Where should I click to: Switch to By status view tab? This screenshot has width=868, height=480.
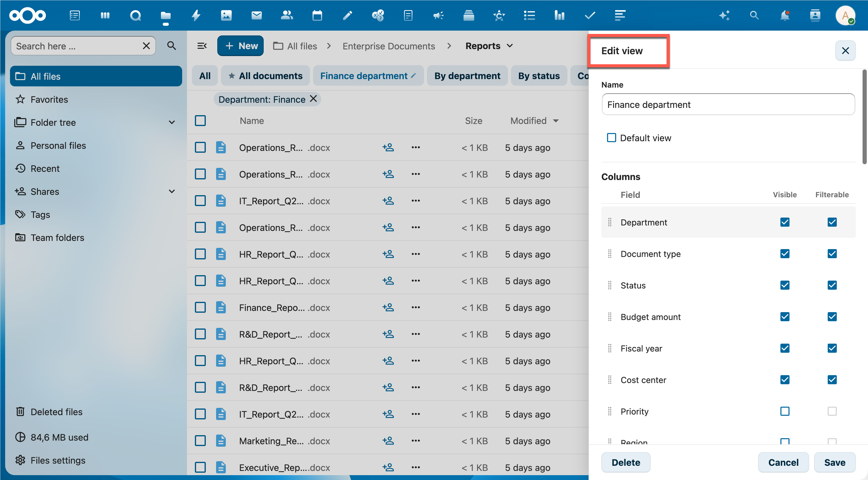click(539, 76)
